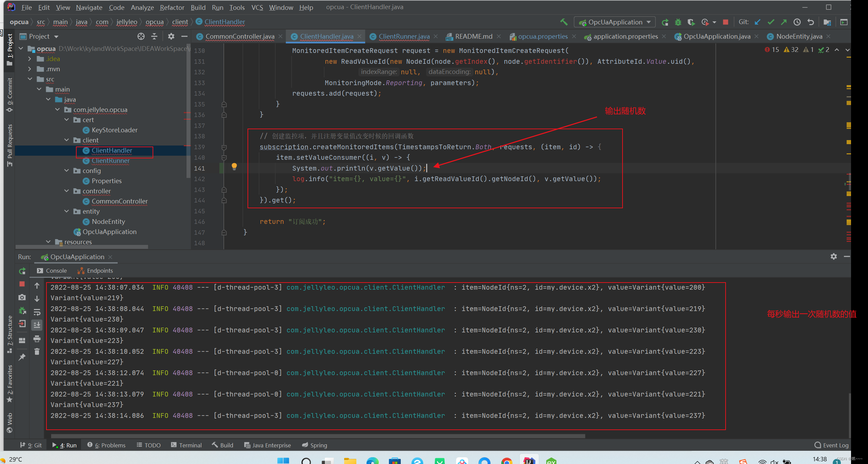Click the errors indicator showing 15
This screenshot has height=464, width=868.
point(772,50)
